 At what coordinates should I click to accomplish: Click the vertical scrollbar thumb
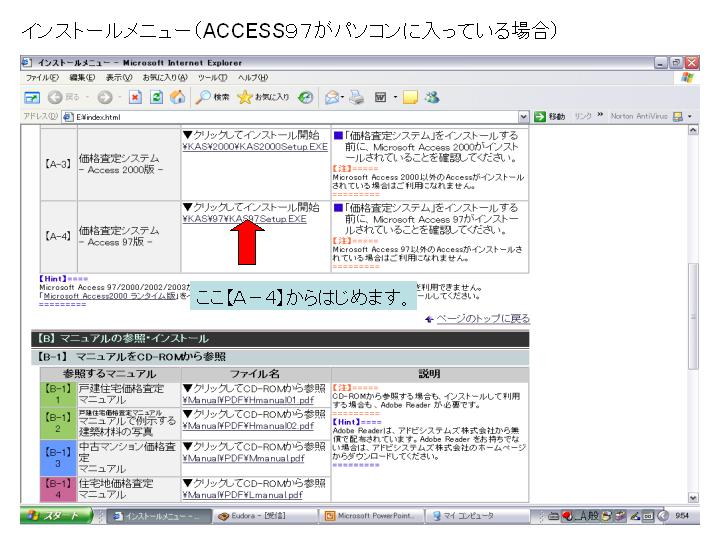[693, 316]
